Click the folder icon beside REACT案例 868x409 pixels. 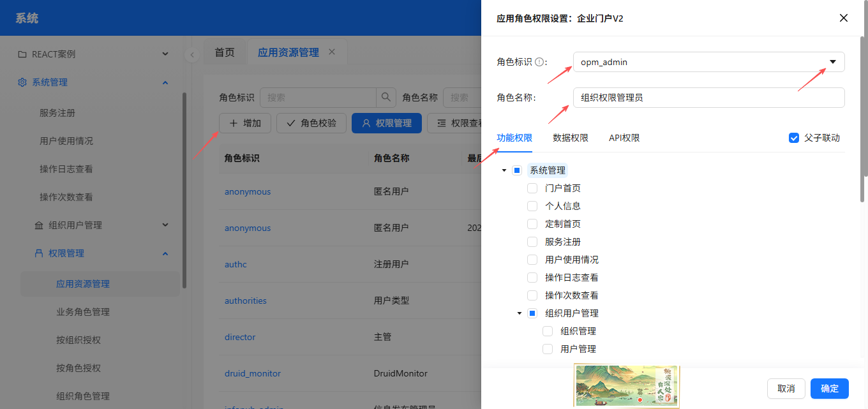[22, 54]
